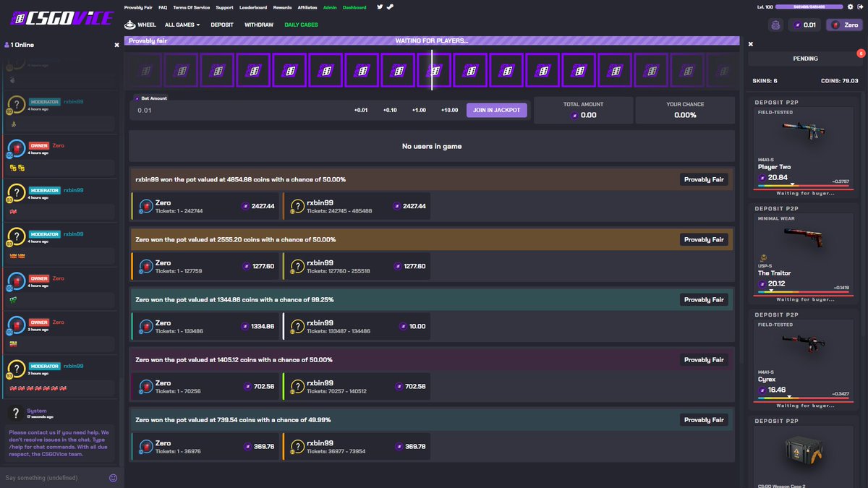The width and height of the screenshot is (868, 488).
Task: Click the Zero profile avatar in header
Action: click(x=835, y=25)
